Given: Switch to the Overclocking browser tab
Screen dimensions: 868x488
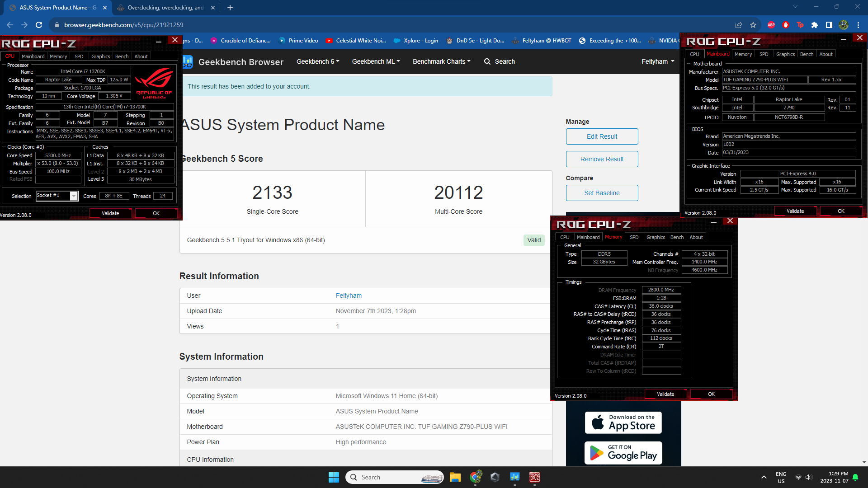Looking at the screenshot, I should tap(165, 8).
